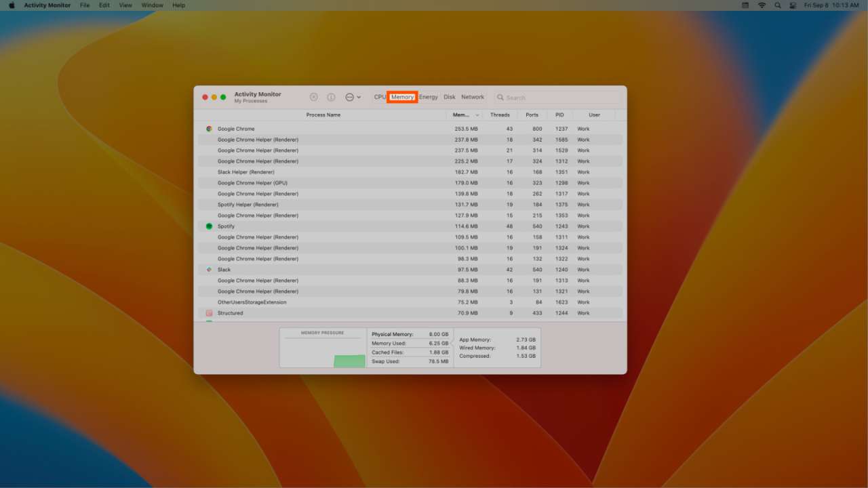Switch to the CPU tab
Image resolution: width=868 pixels, height=488 pixels.
(379, 97)
